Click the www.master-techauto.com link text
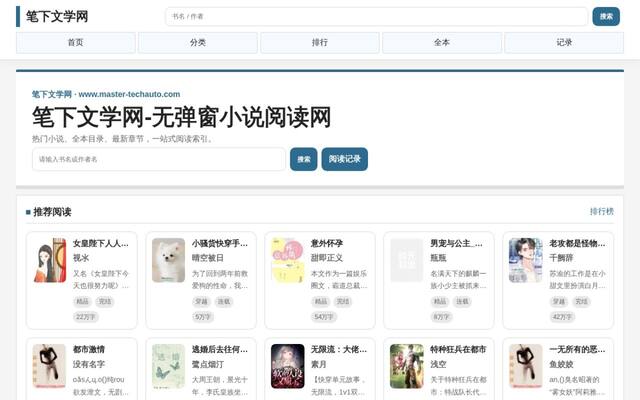 pos(129,94)
